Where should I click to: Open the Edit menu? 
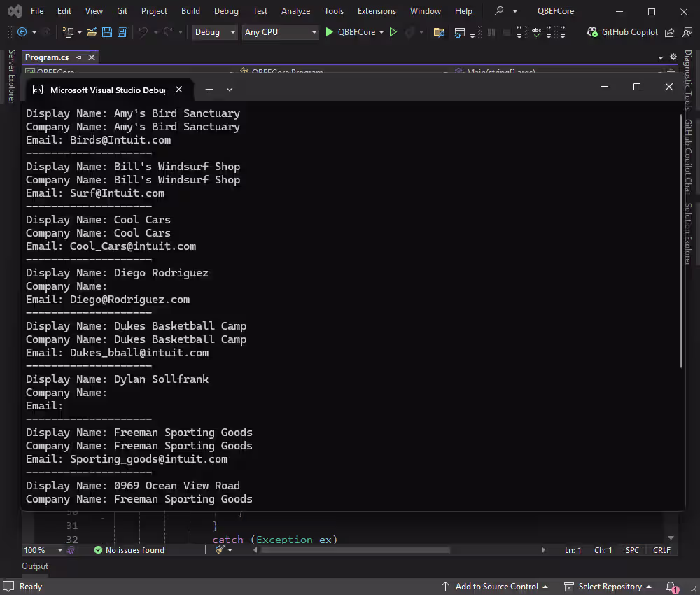click(64, 10)
